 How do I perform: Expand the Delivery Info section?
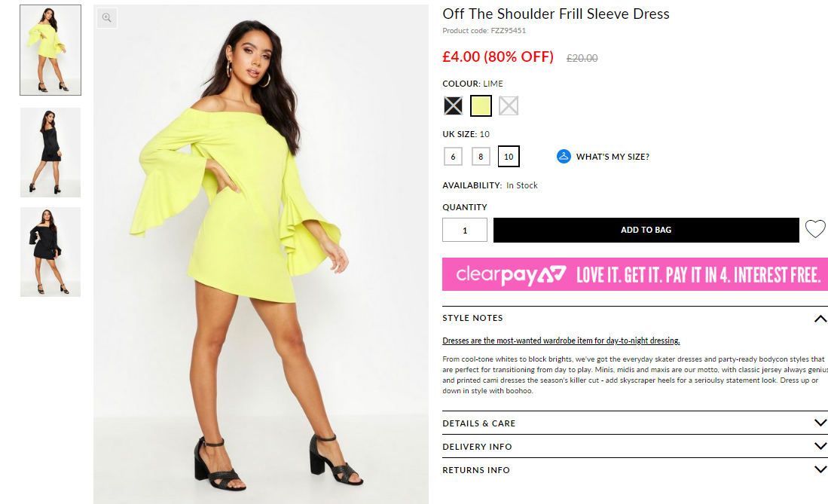(634, 447)
